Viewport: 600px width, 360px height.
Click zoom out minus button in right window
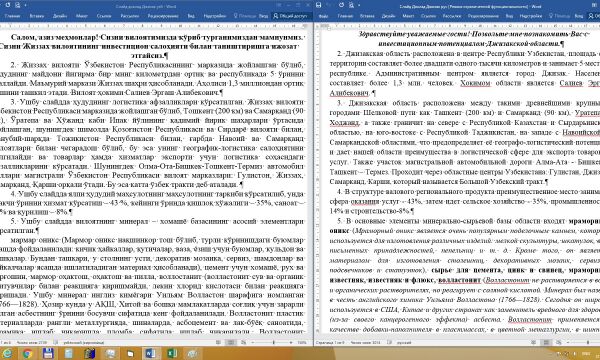click(x=568, y=342)
